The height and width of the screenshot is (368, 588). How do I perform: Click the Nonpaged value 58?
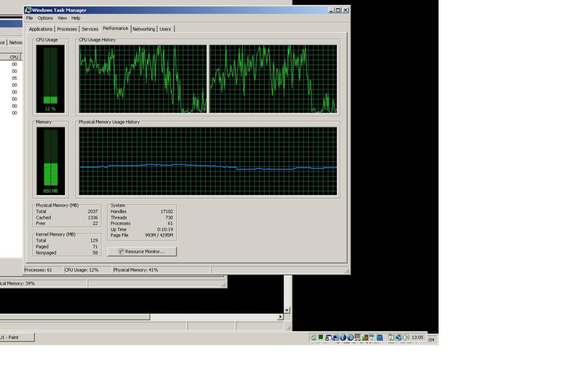click(x=95, y=253)
